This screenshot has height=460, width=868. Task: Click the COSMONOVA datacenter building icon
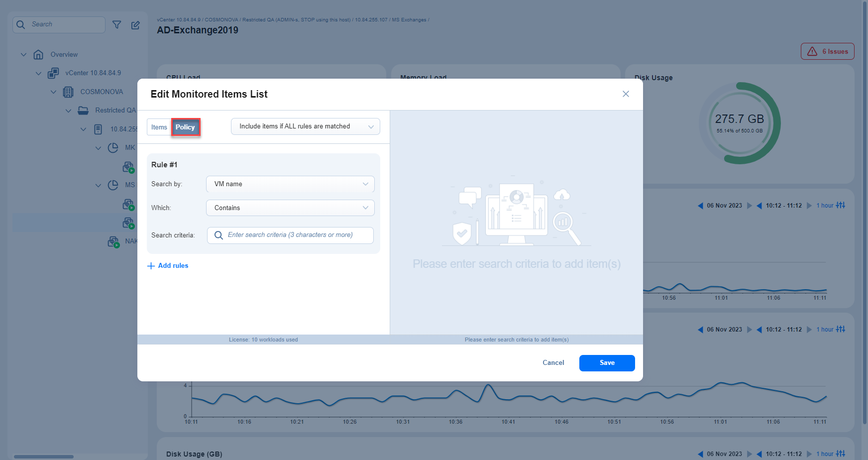pyautogui.click(x=68, y=92)
